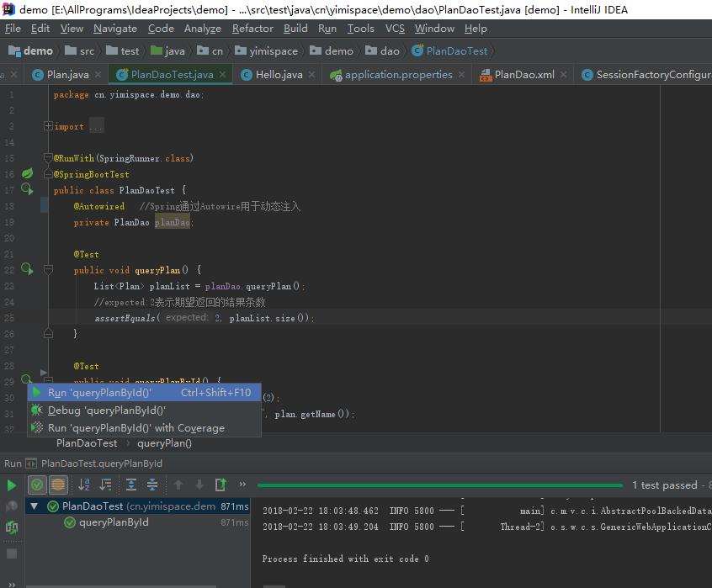Screen dimensions: 712x588
Task: Rerun the test with green play button
Action: [x=12, y=485]
